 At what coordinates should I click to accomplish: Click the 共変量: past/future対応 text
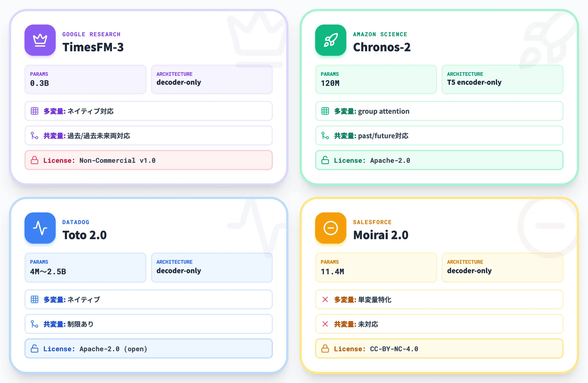point(371,136)
